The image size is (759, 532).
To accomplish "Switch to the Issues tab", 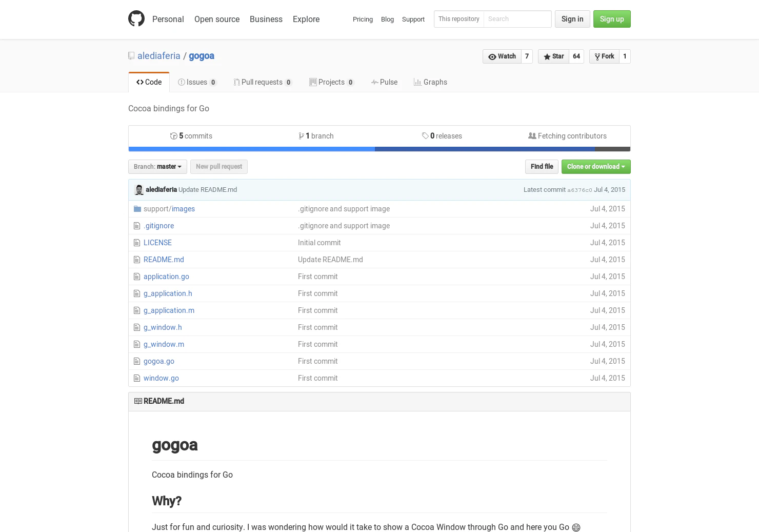I will pyautogui.click(x=197, y=82).
